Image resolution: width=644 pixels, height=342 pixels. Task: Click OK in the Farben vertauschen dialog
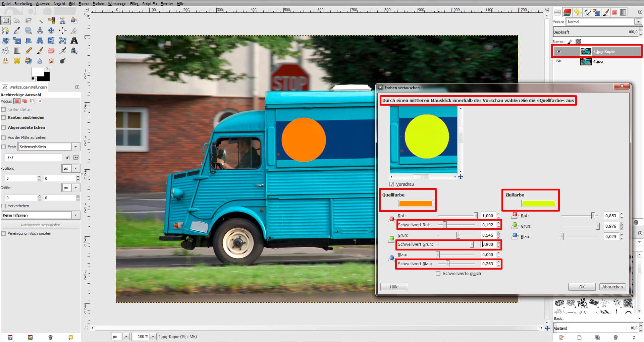582,287
